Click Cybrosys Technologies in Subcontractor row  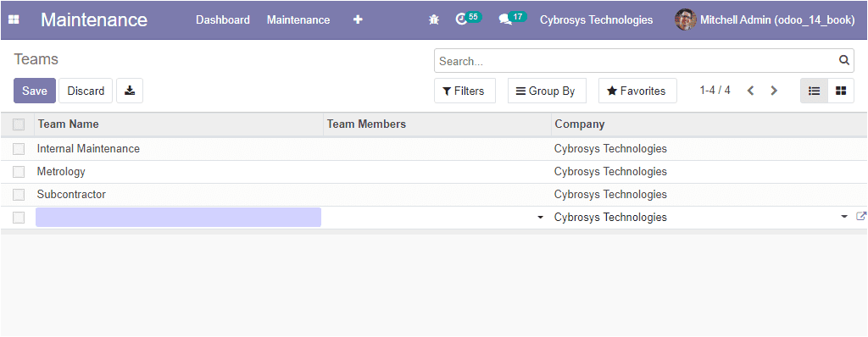click(610, 194)
